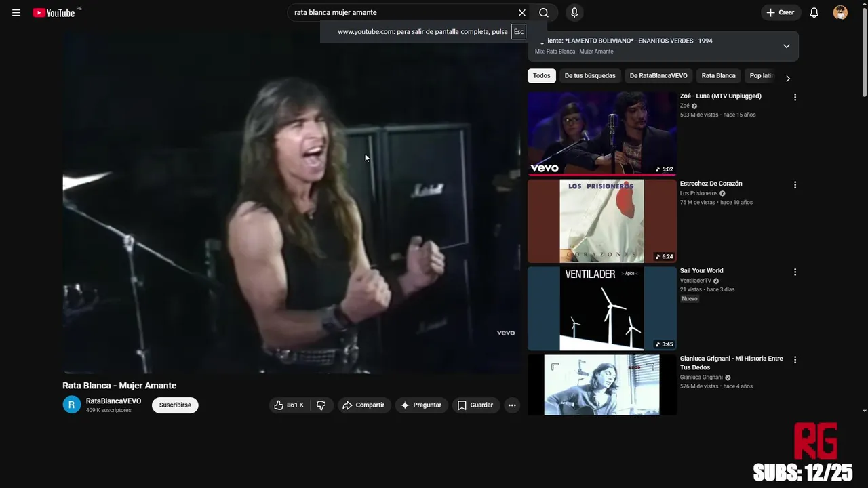Select De tus búsquedas chip
The image size is (868, 488).
[590, 76]
